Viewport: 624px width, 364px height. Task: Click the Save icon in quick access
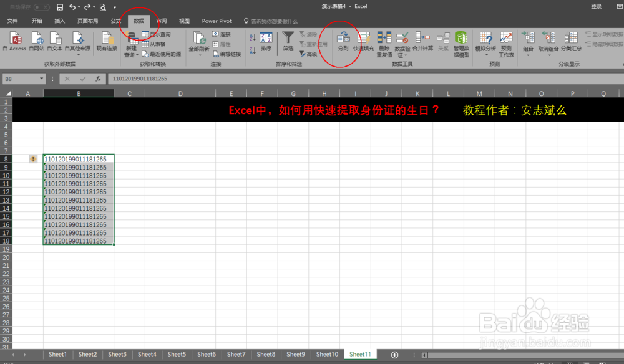click(60, 7)
